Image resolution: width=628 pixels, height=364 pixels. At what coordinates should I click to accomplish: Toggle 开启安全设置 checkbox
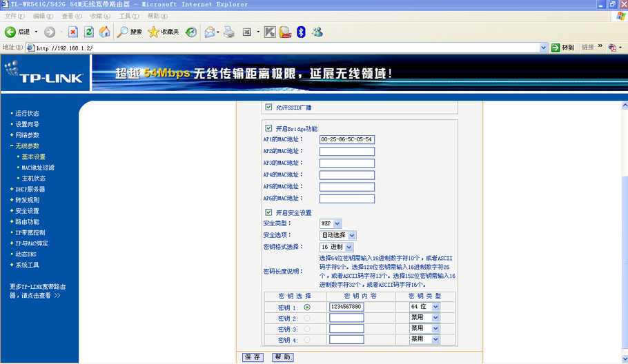268,212
